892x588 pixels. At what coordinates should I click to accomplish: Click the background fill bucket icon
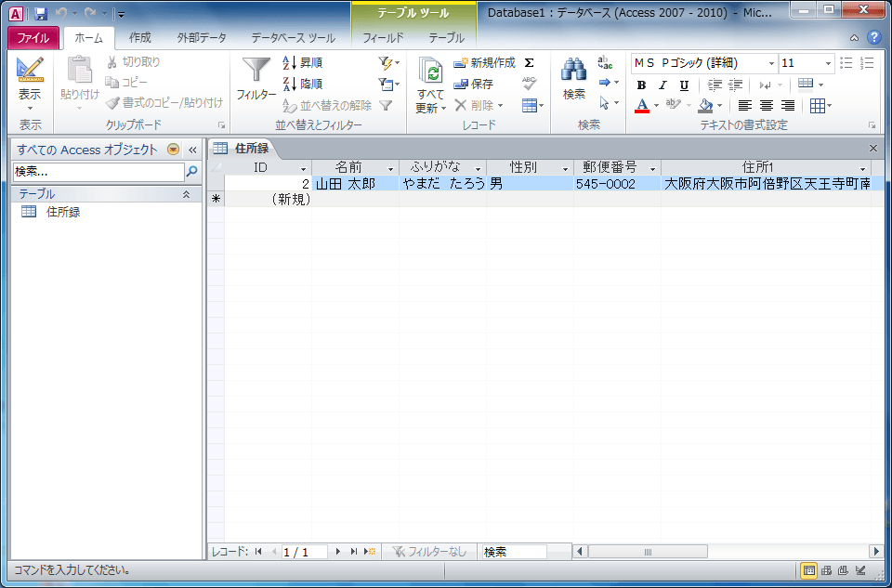coord(705,106)
